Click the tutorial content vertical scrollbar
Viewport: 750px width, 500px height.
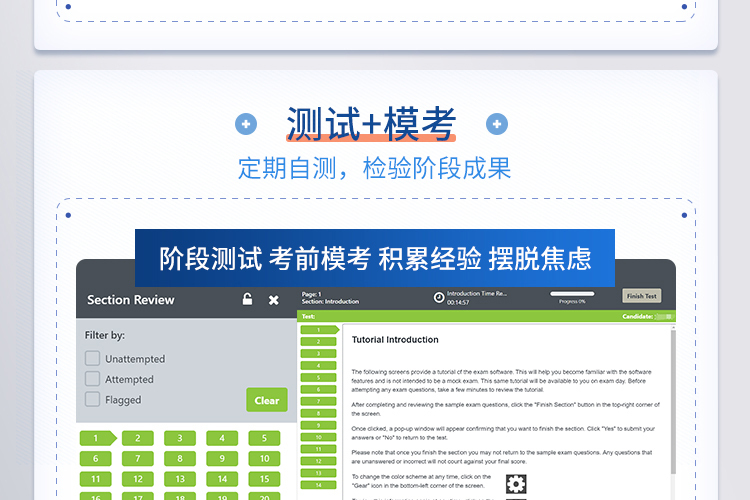[x=672, y=400]
